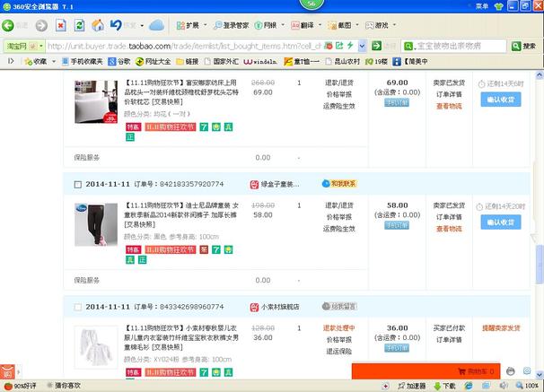Expand dropdown arrow next to 截图
The height and width of the screenshot is (392, 544).
pos(357,25)
